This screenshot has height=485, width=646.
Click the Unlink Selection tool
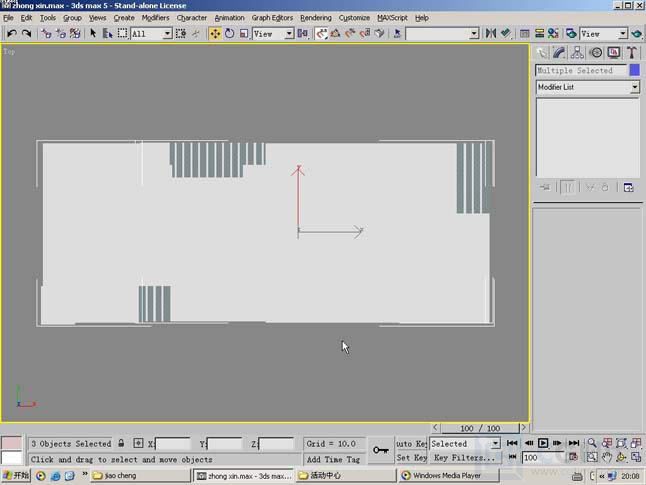pos(61,33)
